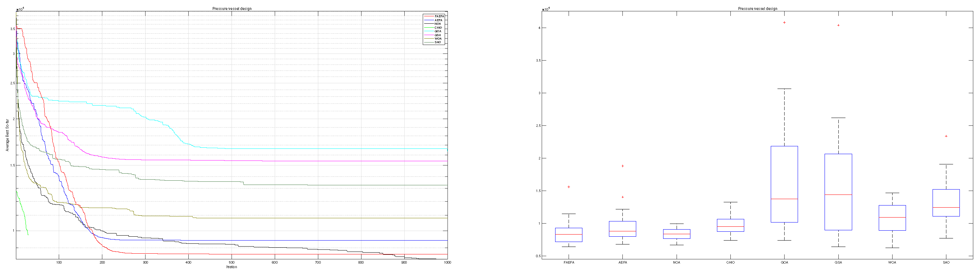Click the 500 tick label on iteration axis
The height and width of the screenshot is (276, 980).
pyautogui.click(x=231, y=262)
